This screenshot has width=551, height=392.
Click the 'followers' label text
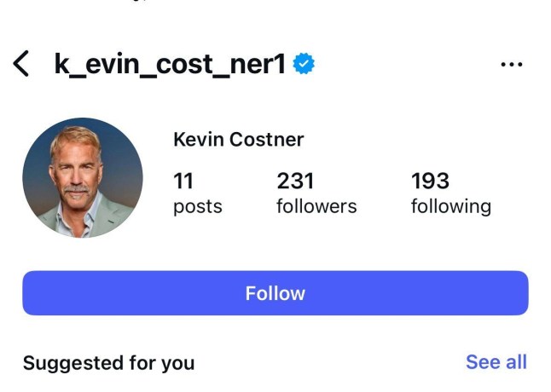pos(316,206)
